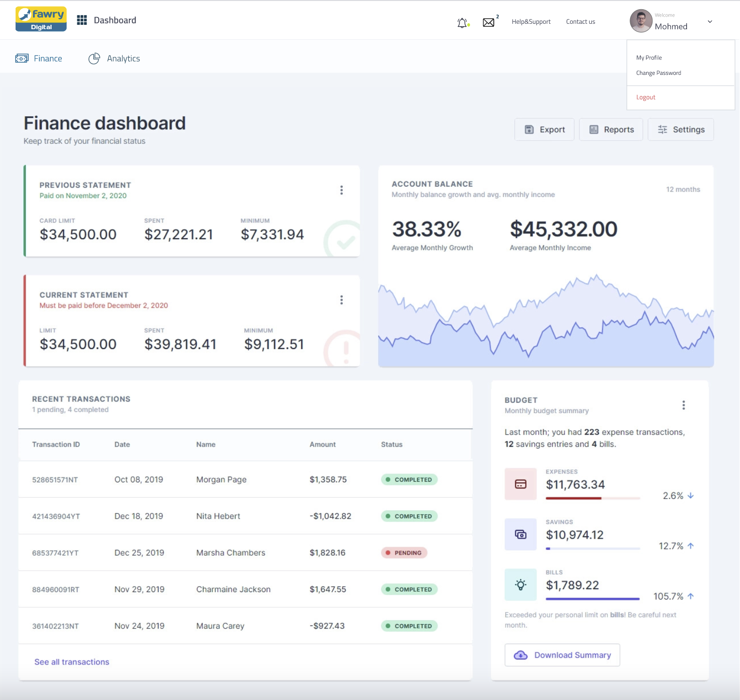
Task: Click the Name column header
Action: coord(206,445)
